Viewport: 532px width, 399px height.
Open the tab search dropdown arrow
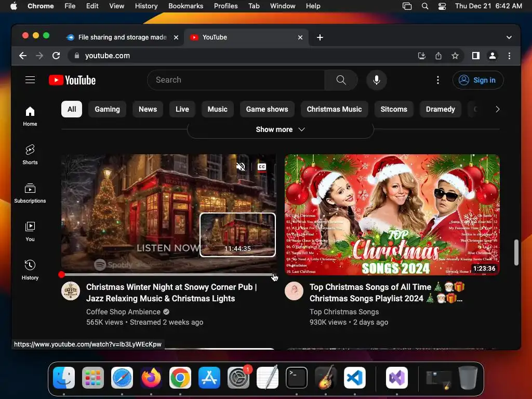pos(509,37)
